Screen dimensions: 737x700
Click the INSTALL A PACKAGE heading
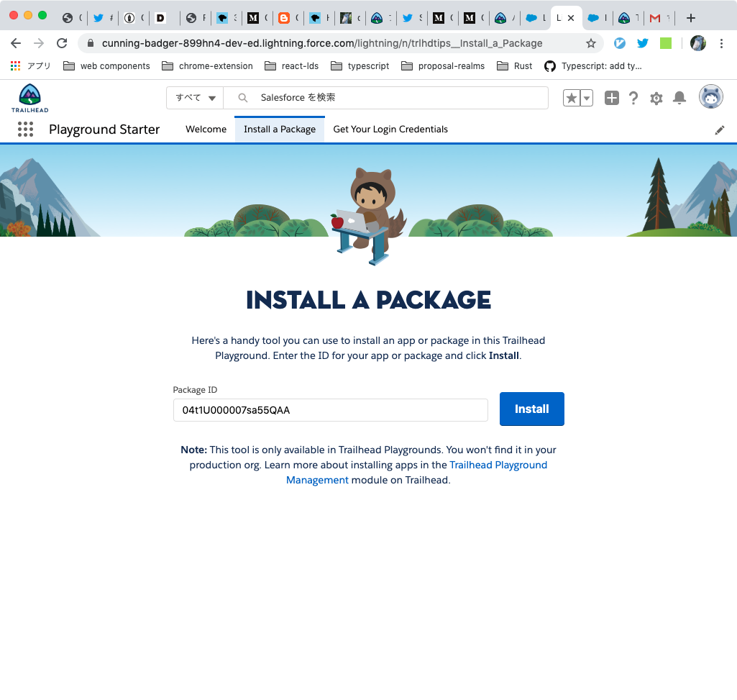coord(368,300)
